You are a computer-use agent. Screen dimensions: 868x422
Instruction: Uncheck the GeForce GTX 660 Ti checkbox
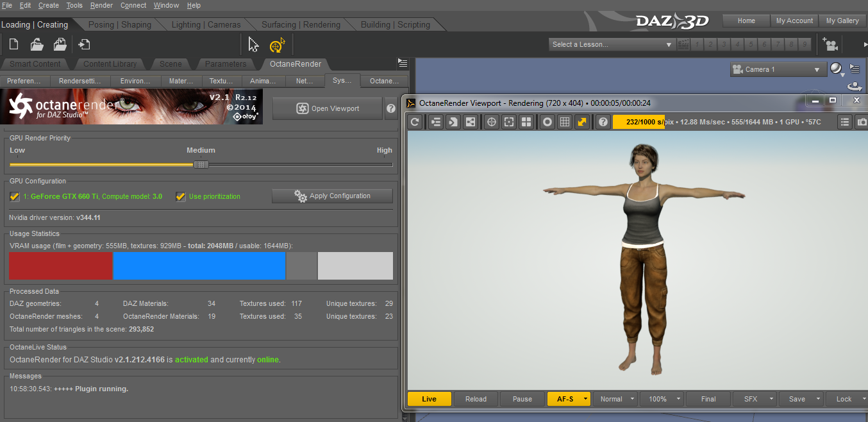tap(15, 196)
